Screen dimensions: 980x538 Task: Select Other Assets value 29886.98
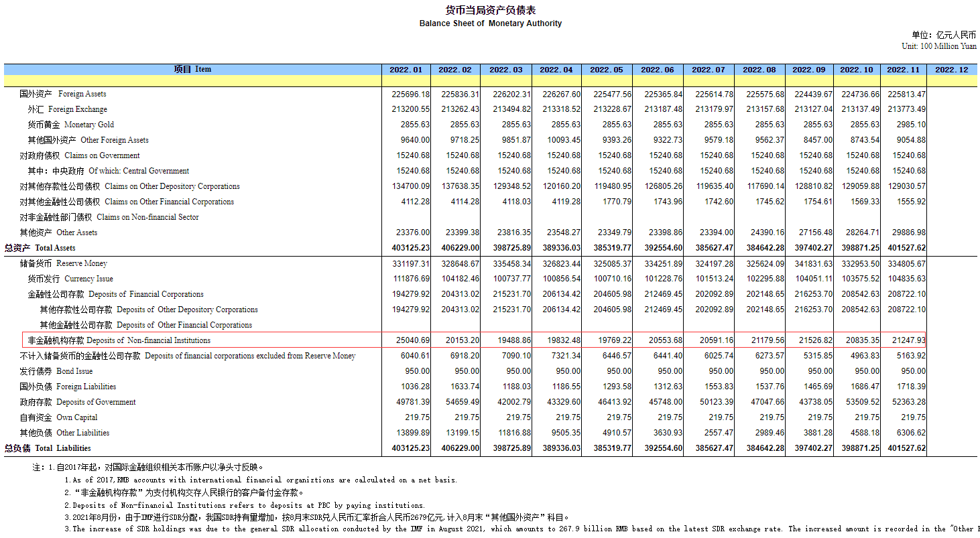point(908,233)
